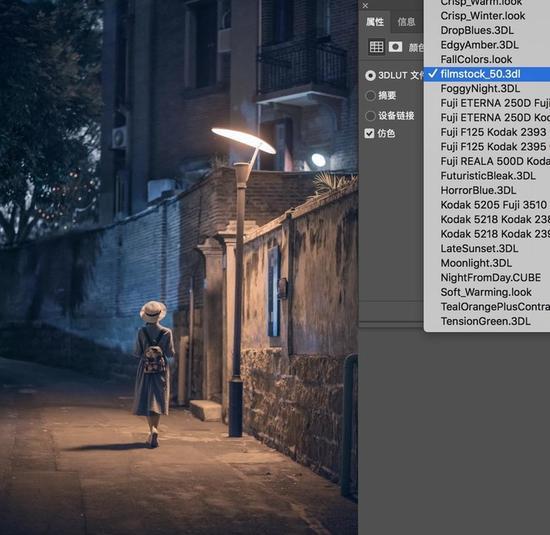Choose Soft_Warming.look preset
Image resolution: width=550 pixels, height=535 pixels.
[487, 292]
